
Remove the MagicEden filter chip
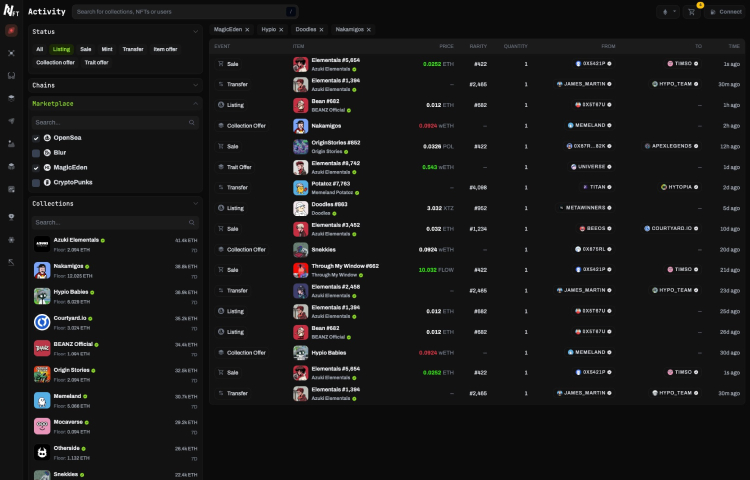click(x=247, y=30)
